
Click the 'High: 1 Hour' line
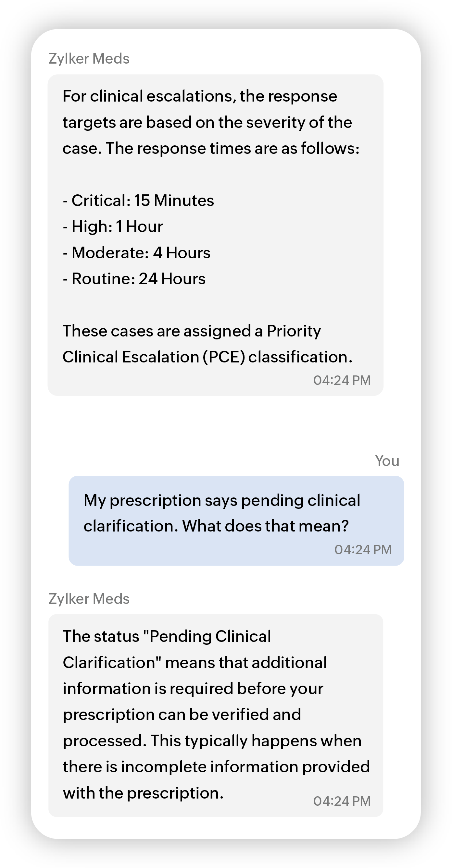(113, 226)
